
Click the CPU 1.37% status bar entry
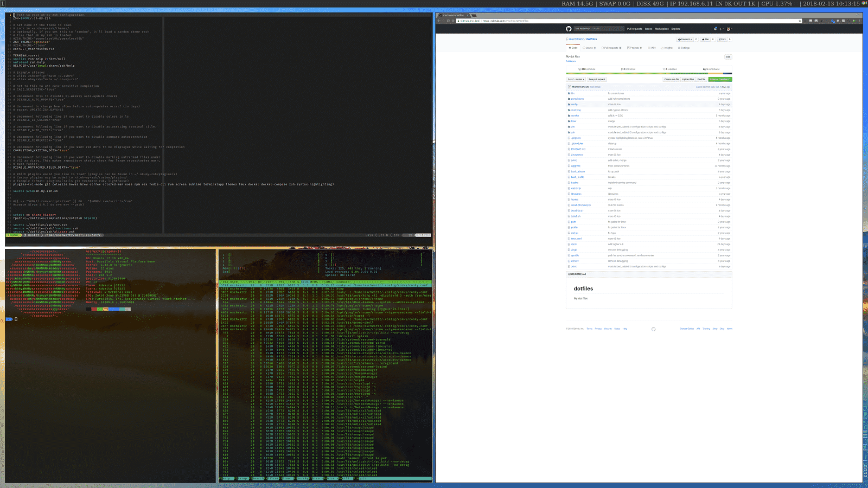click(x=777, y=4)
